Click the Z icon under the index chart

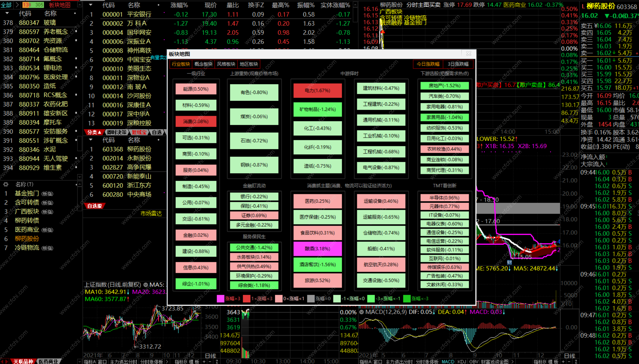point(217,361)
